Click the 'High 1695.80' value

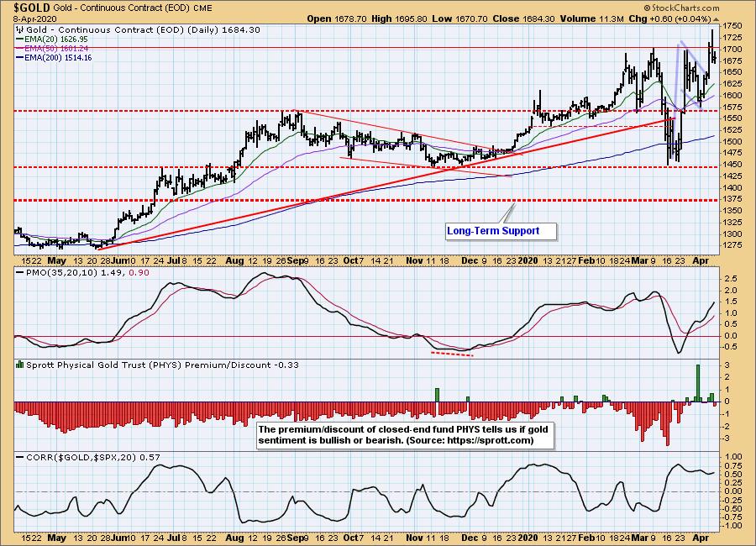click(x=399, y=18)
